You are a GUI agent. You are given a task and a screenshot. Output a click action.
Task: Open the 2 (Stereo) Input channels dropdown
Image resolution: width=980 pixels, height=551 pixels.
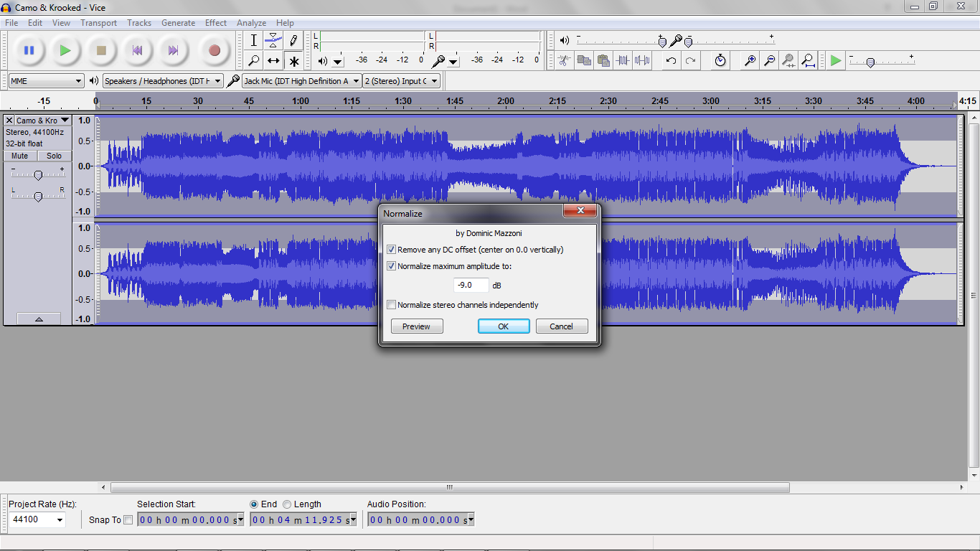(402, 81)
